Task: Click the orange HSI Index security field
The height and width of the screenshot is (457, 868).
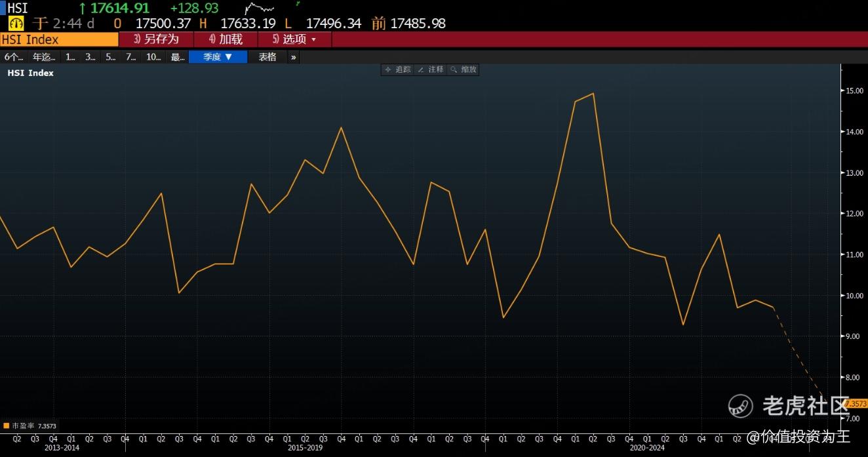Action: point(59,39)
